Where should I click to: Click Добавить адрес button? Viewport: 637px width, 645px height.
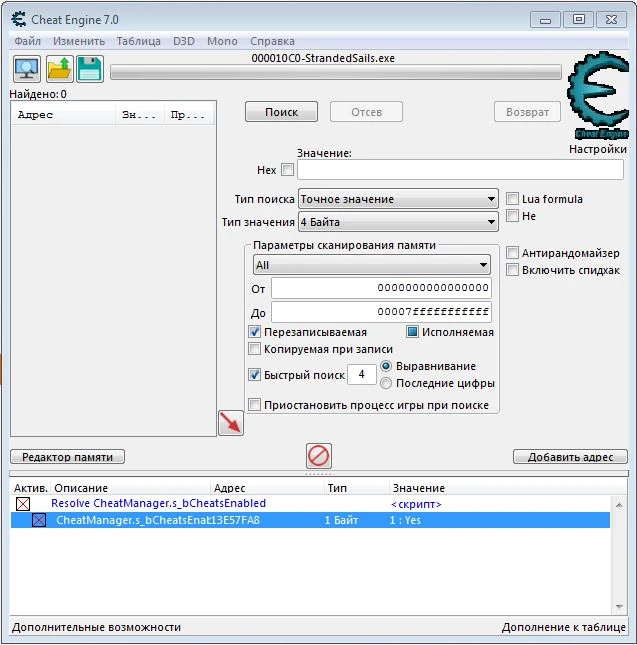[x=570, y=457]
